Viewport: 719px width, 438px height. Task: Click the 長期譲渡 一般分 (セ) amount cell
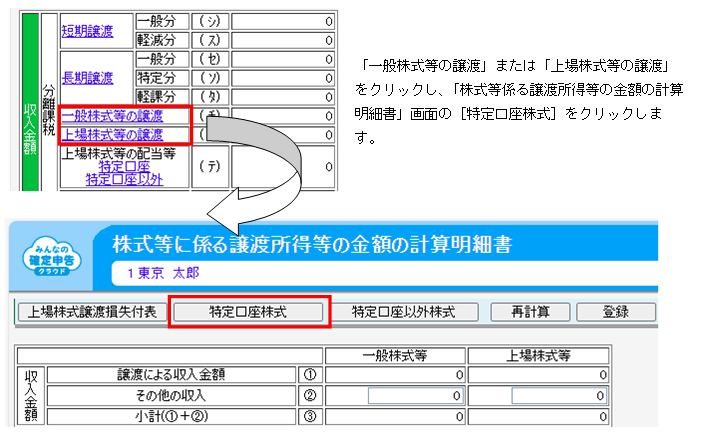pos(283,59)
